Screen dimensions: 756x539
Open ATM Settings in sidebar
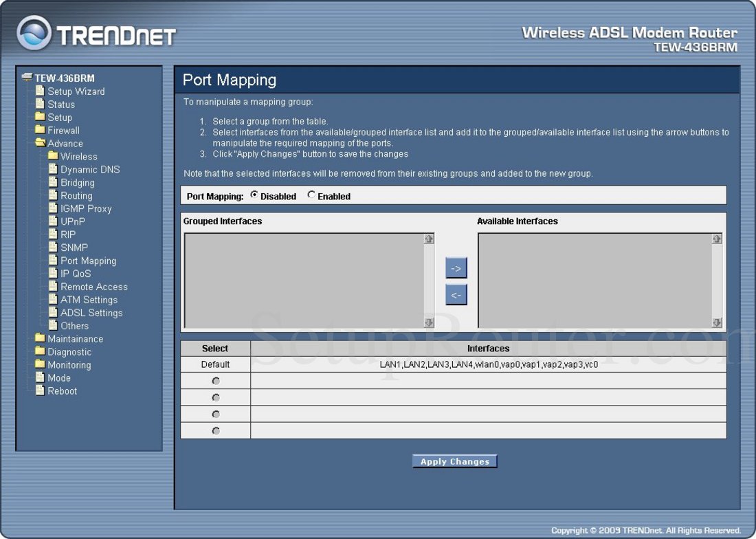tap(89, 299)
